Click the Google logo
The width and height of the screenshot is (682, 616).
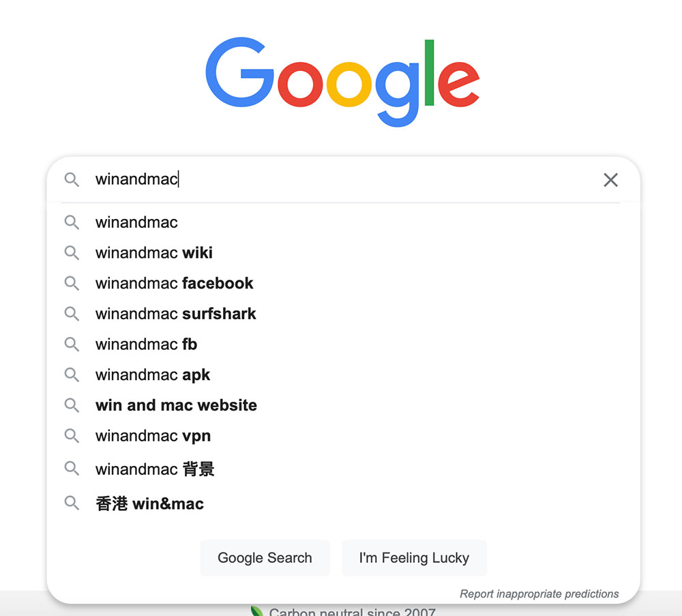click(x=342, y=82)
